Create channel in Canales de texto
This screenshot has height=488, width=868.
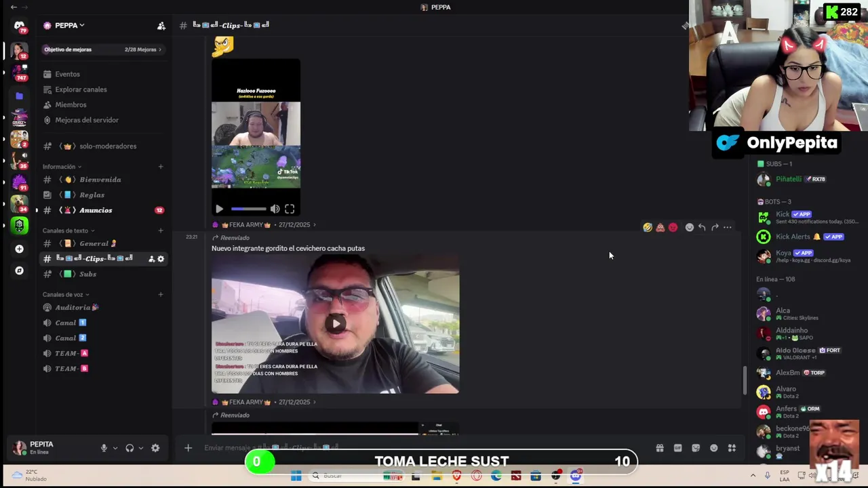[161, 230]
